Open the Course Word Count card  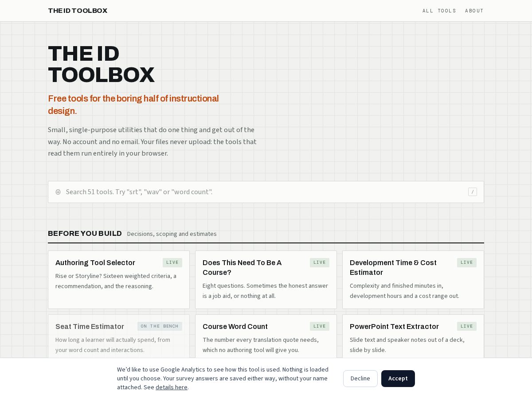click(266, 336)
